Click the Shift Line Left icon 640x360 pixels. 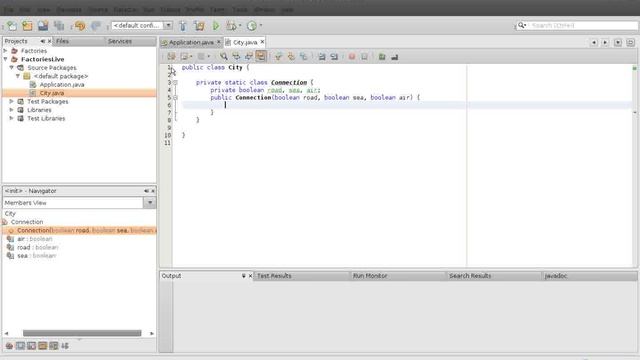pyautogui.click(x=322, y=57)
